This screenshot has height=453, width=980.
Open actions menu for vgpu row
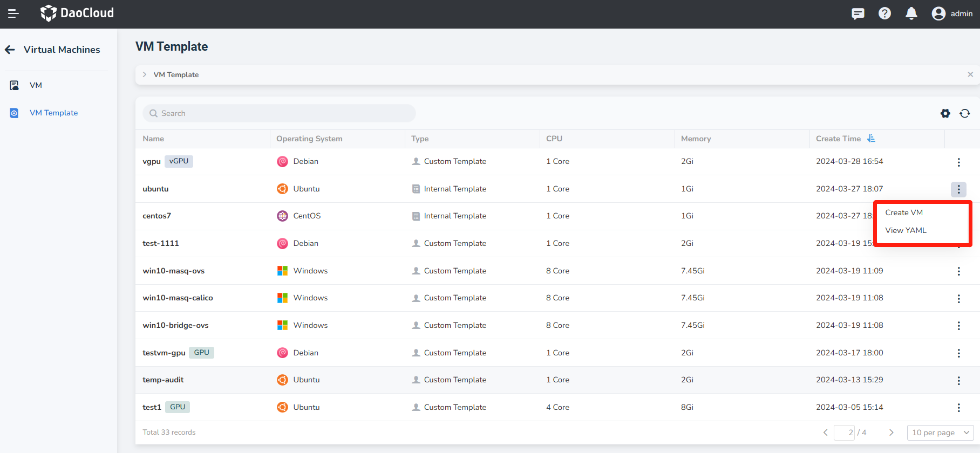tap(958, 162)
